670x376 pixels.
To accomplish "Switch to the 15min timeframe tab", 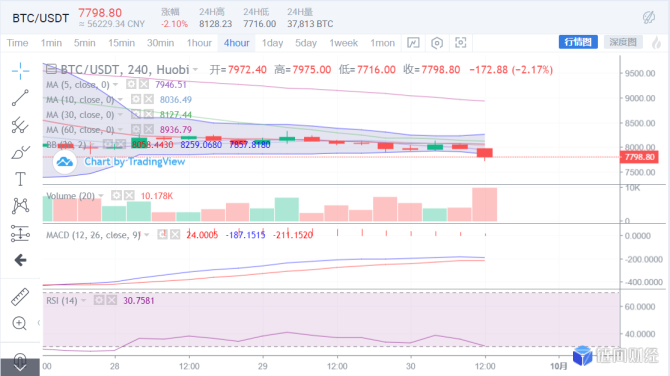I will point(121,43).
